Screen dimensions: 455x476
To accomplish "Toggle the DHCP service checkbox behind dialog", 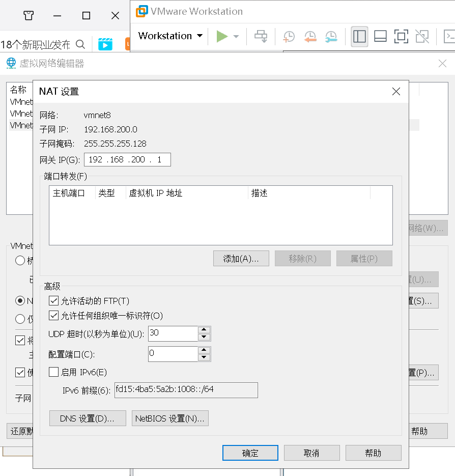I will 20,372.
